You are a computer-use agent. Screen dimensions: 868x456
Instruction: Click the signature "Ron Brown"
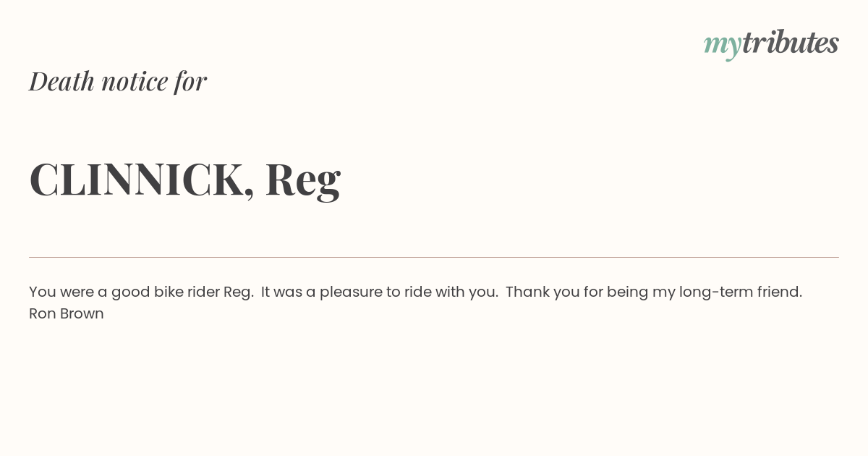tap(67, 313)
